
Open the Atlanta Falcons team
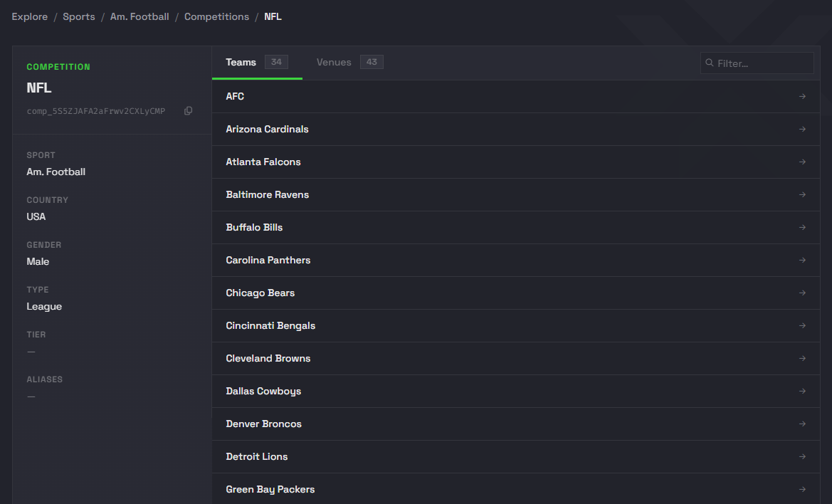[516, 162]
